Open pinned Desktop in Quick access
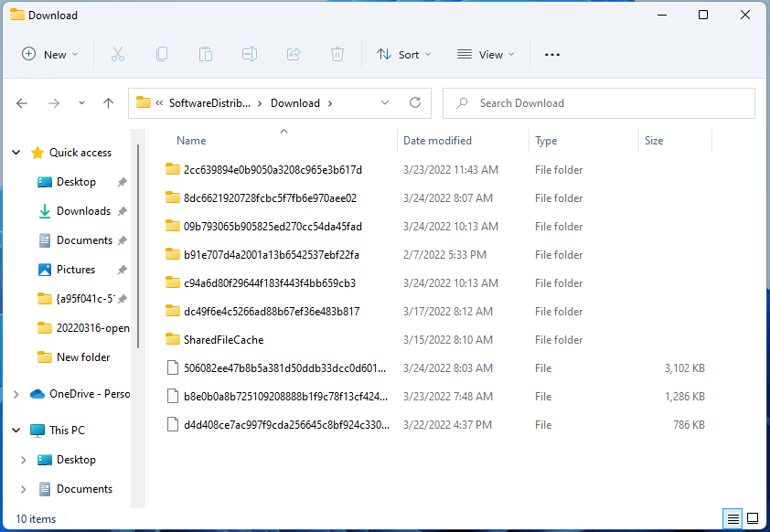 click(x=76, y=182)
